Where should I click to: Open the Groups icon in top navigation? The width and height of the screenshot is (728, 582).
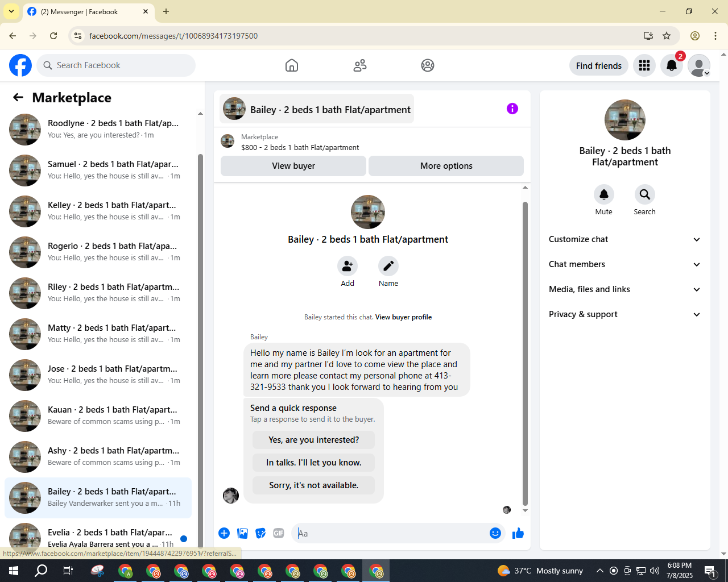tap(428, 65)
